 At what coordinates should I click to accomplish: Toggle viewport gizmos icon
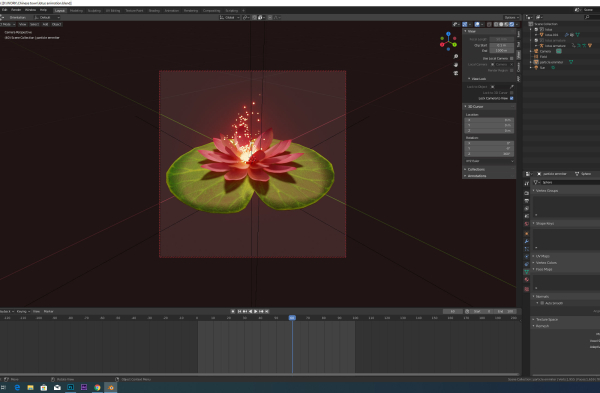pos(465,24)
